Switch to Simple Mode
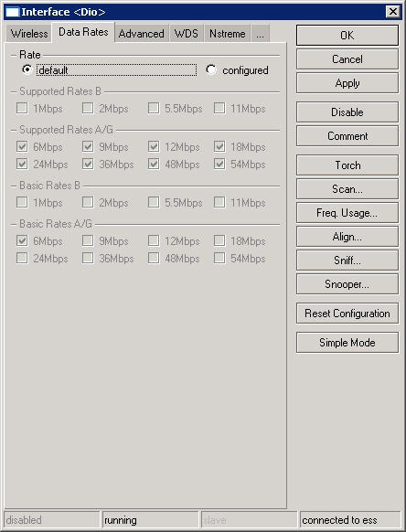This screenshot has width=406, height=532. pyautogui.click(x=347, y=343)
